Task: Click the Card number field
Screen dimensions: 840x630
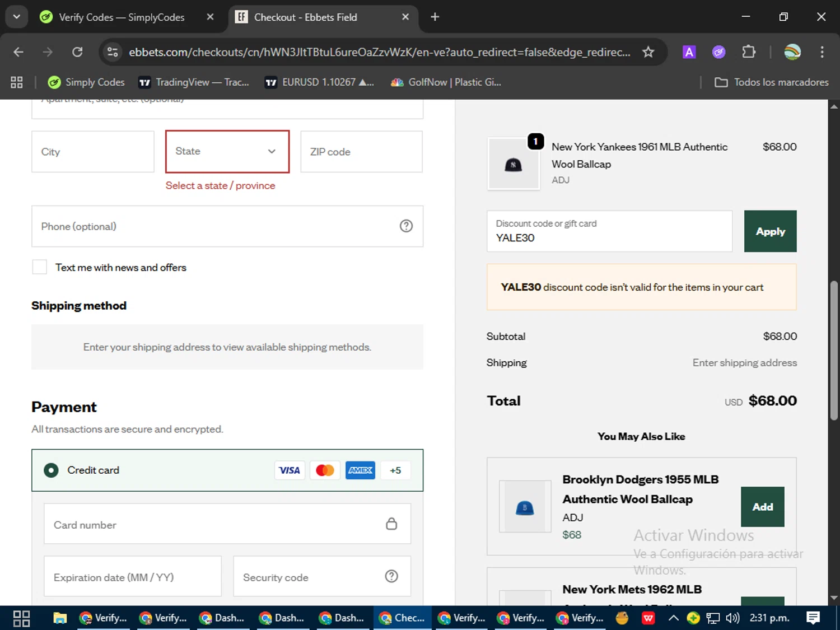Action: [227, 524]
